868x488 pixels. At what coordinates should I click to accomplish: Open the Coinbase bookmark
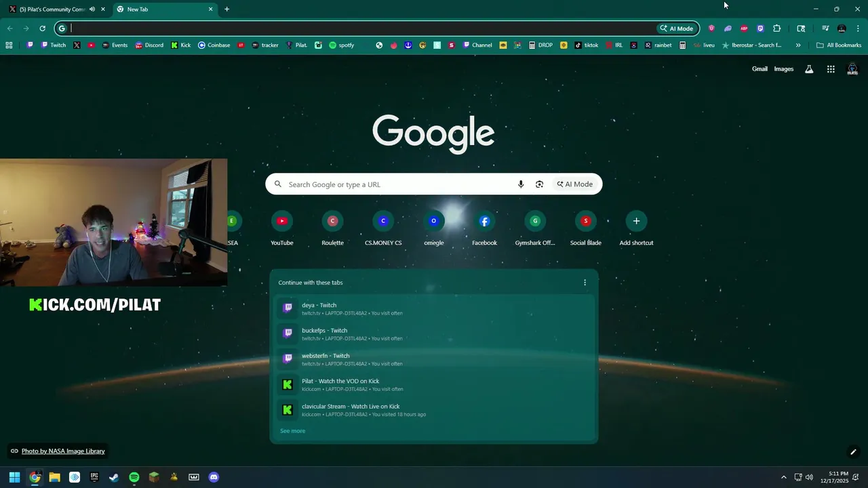(x=214, y=45)
